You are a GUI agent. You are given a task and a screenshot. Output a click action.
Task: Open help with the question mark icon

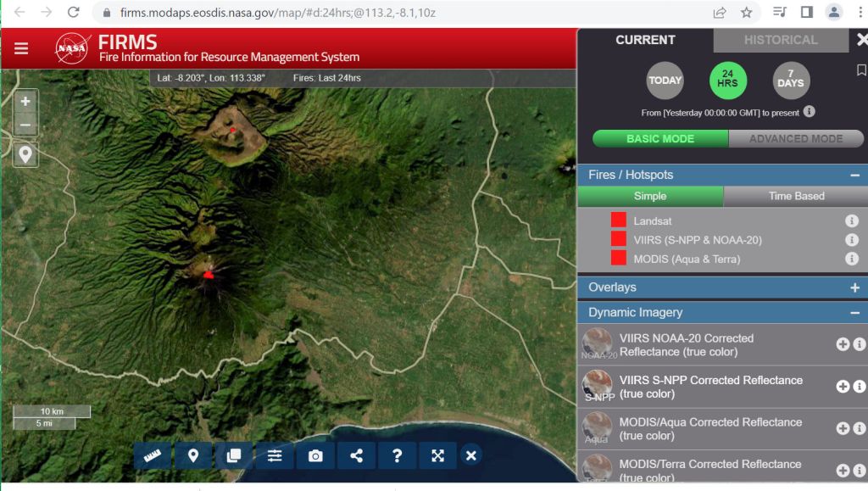(x=397, y=455)
